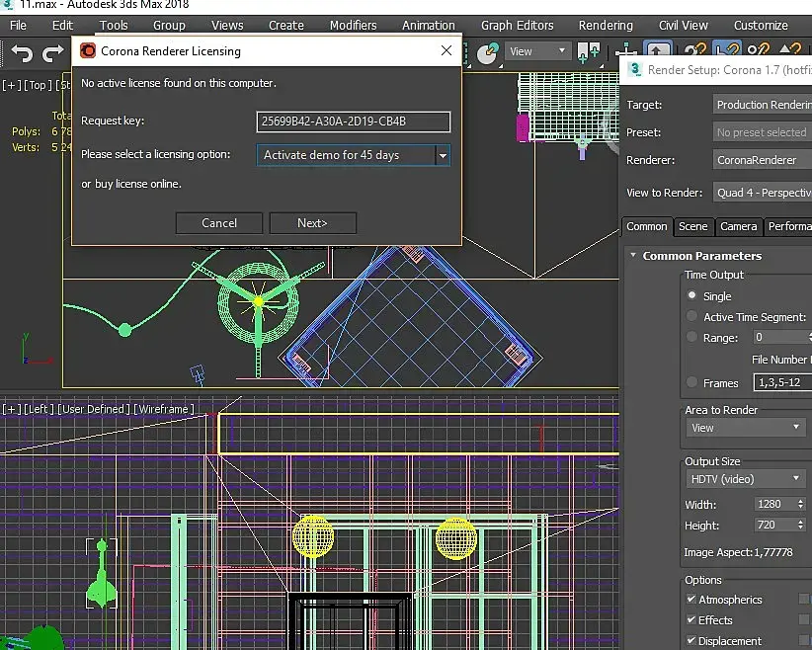Collapse the Common Parameters rollout
Viewport: 812px width, 650px height.
[x=633, y=256]
